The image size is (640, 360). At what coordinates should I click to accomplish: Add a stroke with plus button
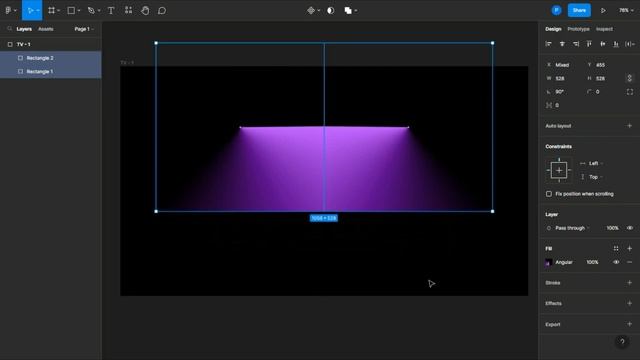click(629, 282)
